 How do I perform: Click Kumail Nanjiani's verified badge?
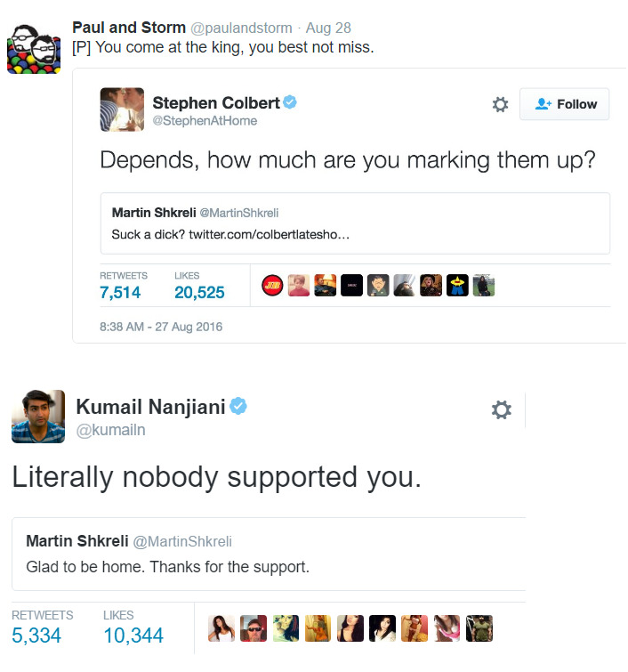coord(238,406)
